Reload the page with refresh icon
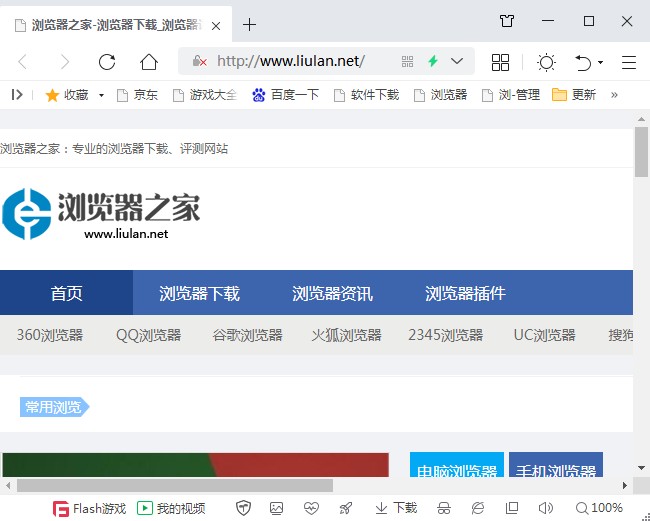650x521 pixels. [x=107, y=62]
